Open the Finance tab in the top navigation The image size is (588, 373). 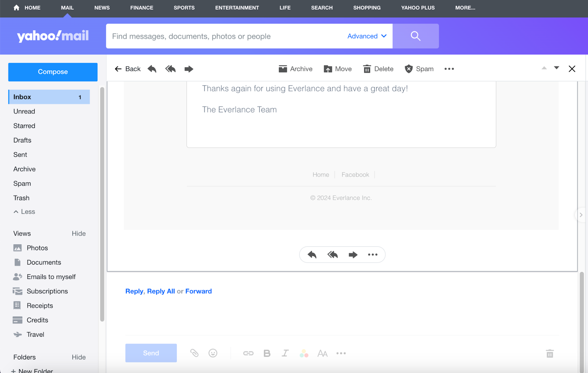tap(141, 8)
